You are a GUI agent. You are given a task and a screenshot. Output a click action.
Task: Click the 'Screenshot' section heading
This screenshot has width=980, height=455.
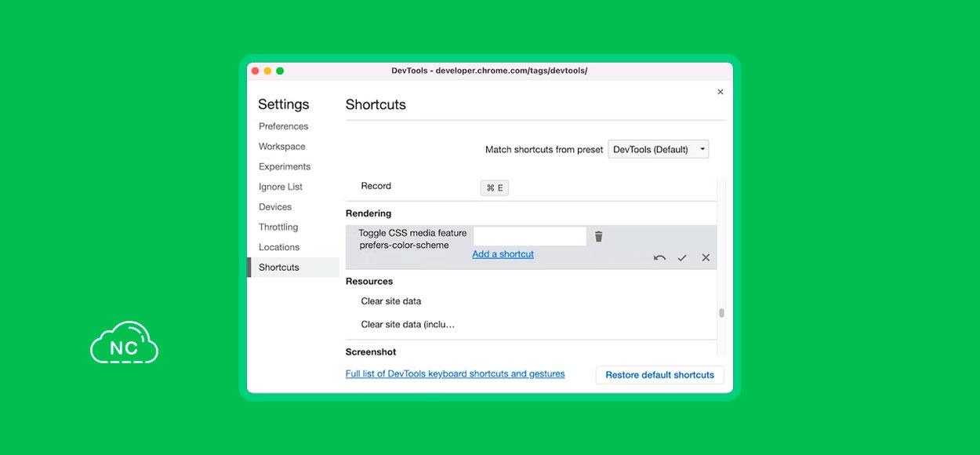point(371,352)
